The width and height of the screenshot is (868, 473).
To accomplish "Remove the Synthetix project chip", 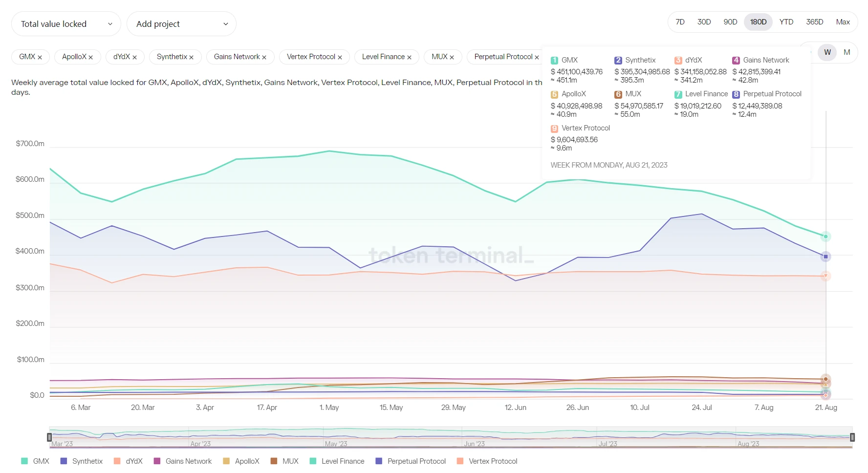I will 191,57.
